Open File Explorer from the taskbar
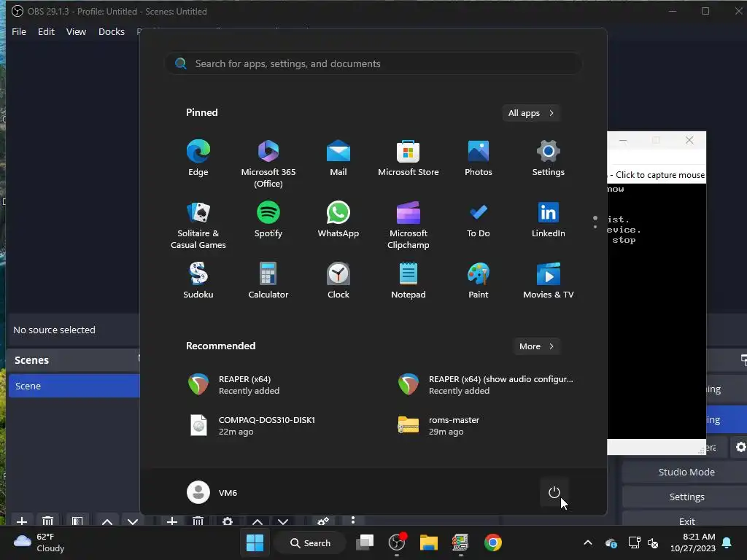747x560 pixels. [x=429, y=542]
